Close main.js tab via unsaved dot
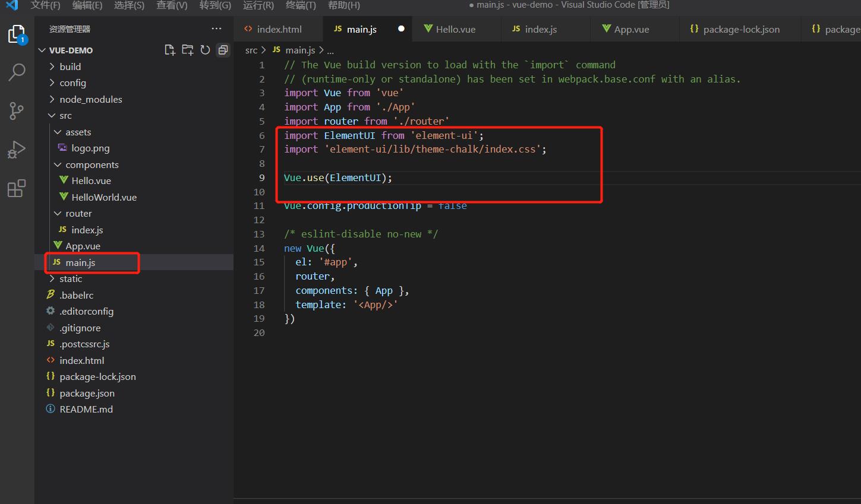Image resolution: width=861 pixels, height=504 pixels. pyautogui.click(x=401, y=28)
